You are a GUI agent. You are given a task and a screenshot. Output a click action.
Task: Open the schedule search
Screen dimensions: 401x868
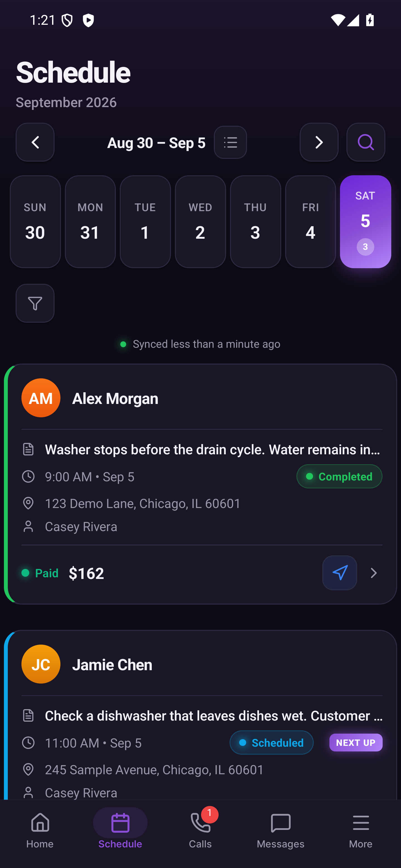[x=366, y=142]
